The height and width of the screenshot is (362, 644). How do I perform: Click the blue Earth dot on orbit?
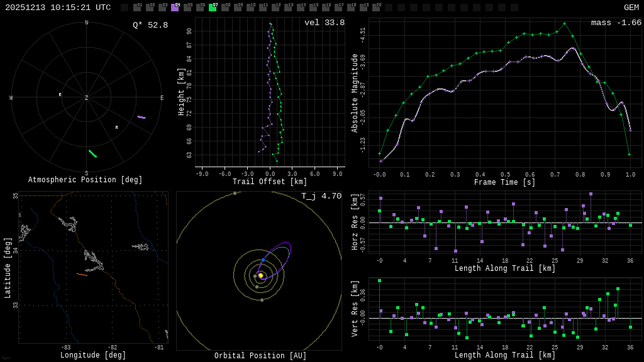pos(263,260)
